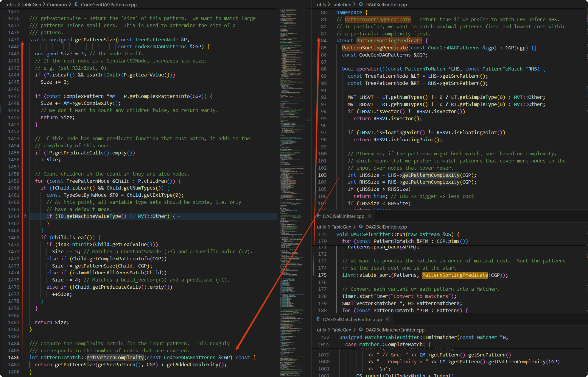This screenshot has height=377, width=588.
Task: Open the utils breadcrumb dropdown in the right pane
Action: coord(321,4)
